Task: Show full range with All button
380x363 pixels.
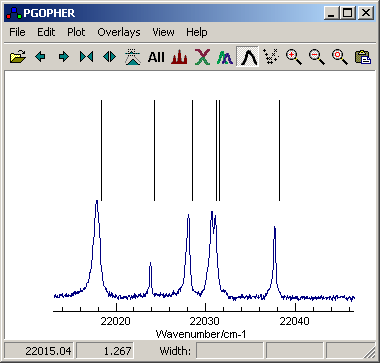Action: coord(156,57)
